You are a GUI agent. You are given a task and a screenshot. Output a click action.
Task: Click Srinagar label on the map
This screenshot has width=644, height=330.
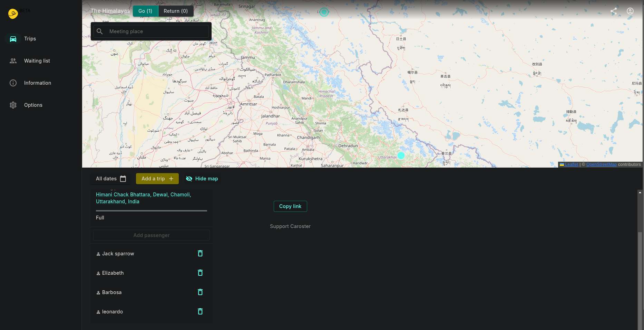pos(247,7)
